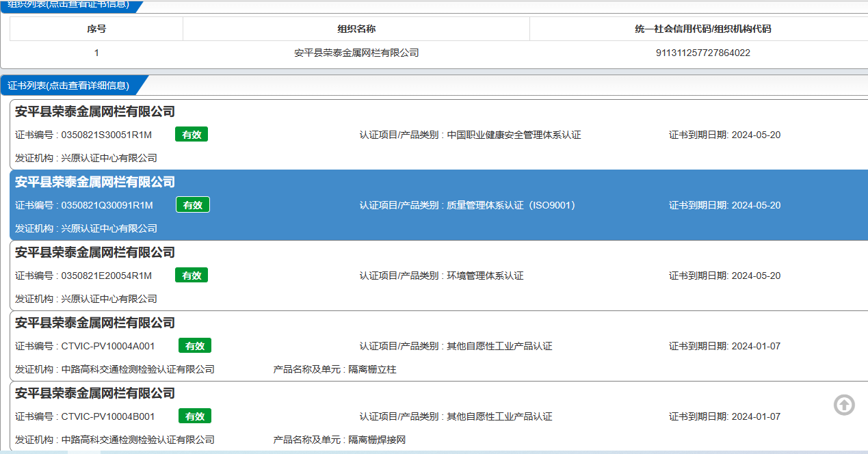Click 有效 badge of certificate 0350821Q30091R1M

(x=193, y=205)
